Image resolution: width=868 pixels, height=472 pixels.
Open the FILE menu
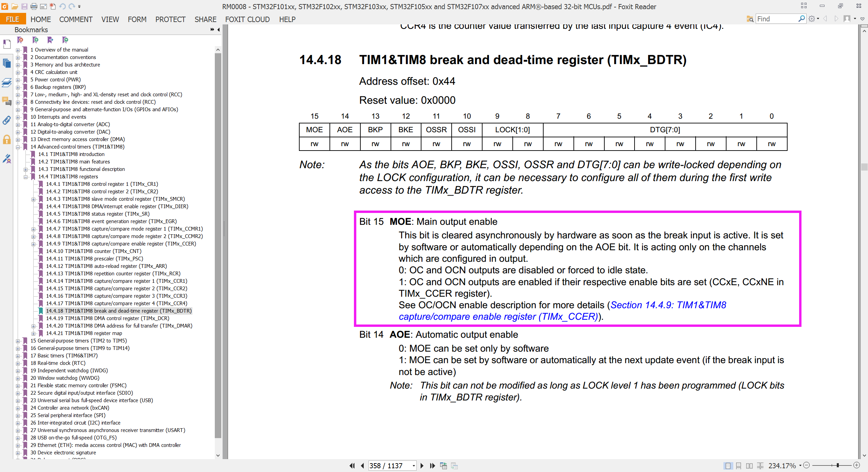pos(13,19)
